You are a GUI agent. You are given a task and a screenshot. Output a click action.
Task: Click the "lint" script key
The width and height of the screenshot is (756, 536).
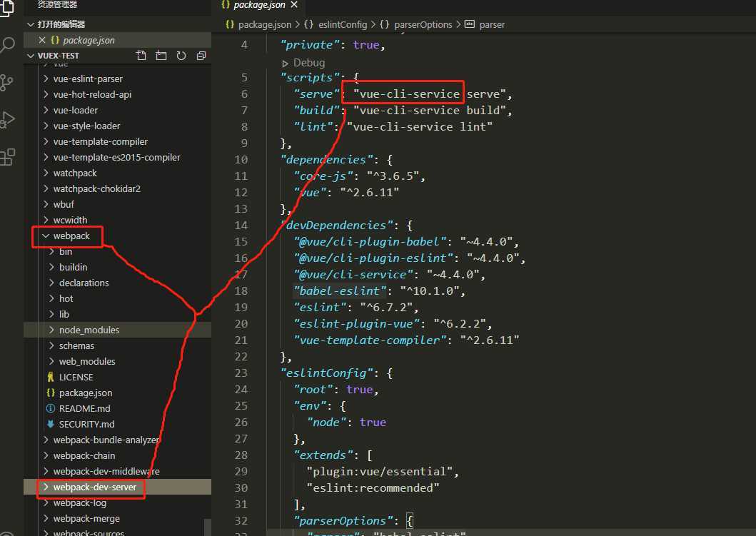pyautogui.click(x=313, y=127)
